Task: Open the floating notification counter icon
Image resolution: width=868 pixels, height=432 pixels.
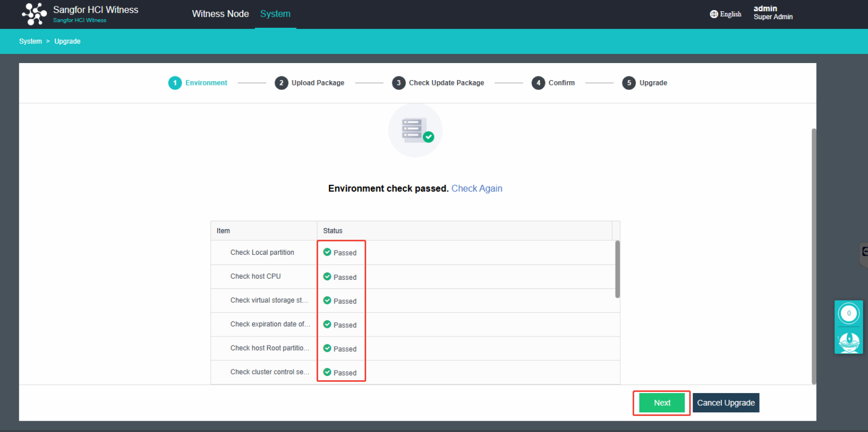Action: click(x=849, y=313)
